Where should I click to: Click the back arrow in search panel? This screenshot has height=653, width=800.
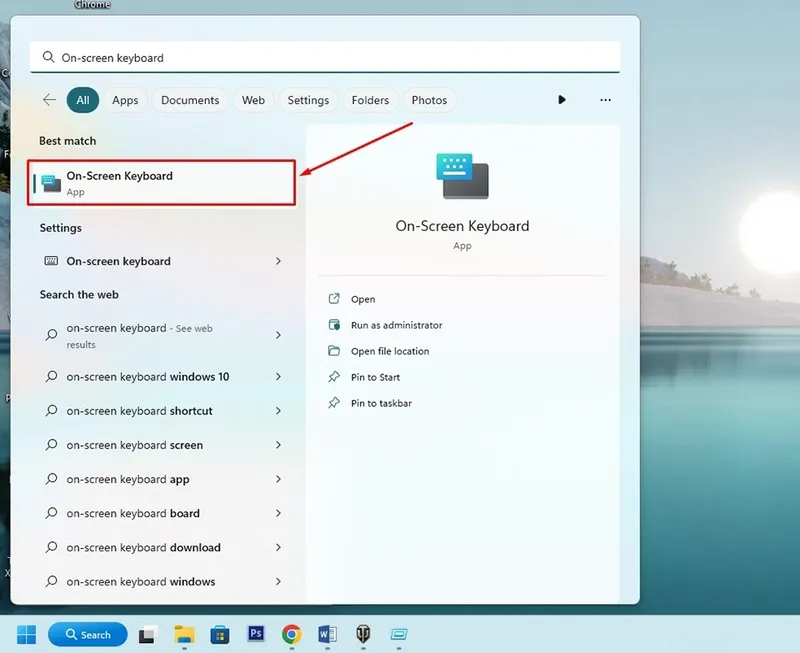click(x=49, y=99)
